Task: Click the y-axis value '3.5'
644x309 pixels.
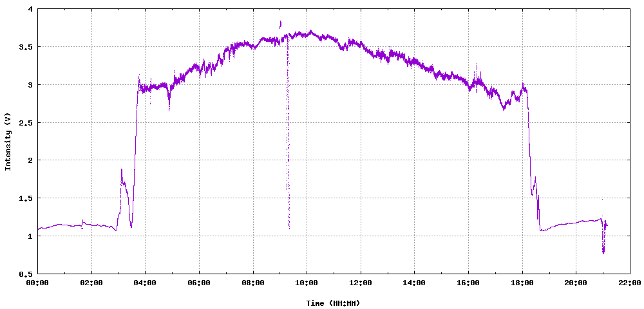Action: [x=26, y=47]
